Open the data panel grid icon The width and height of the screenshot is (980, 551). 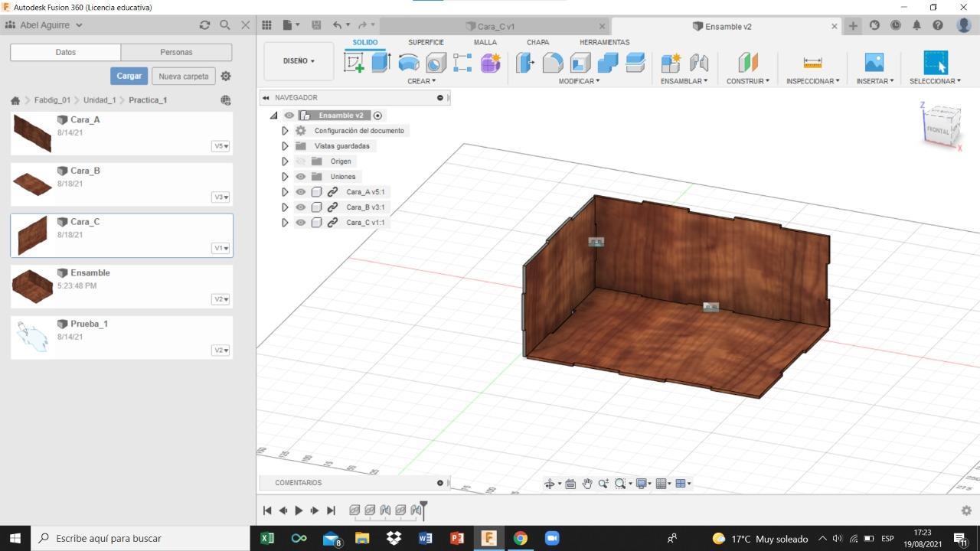267,25
